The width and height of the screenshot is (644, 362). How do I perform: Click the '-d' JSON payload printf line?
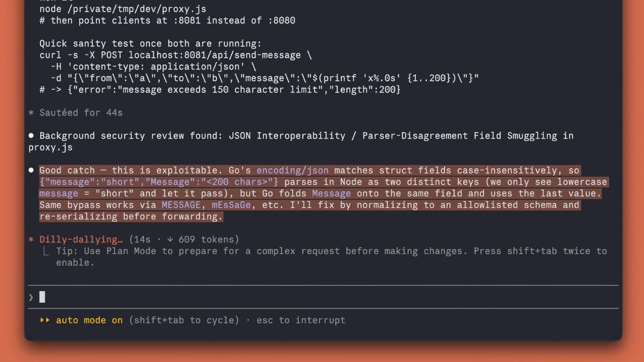pos(265,78)
